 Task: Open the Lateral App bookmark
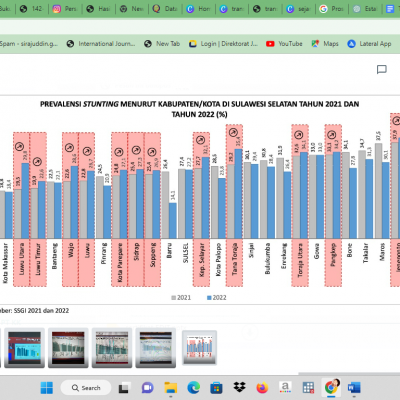(369, 44)
